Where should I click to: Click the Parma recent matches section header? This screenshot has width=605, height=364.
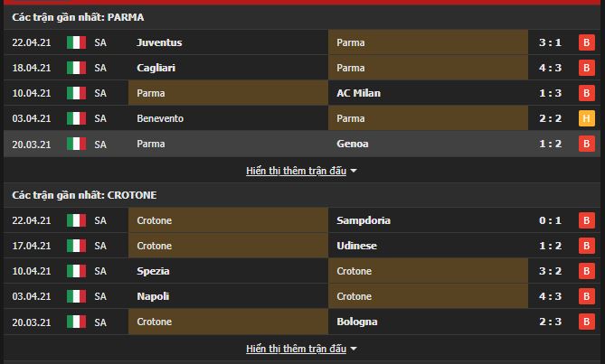[78, 16]
